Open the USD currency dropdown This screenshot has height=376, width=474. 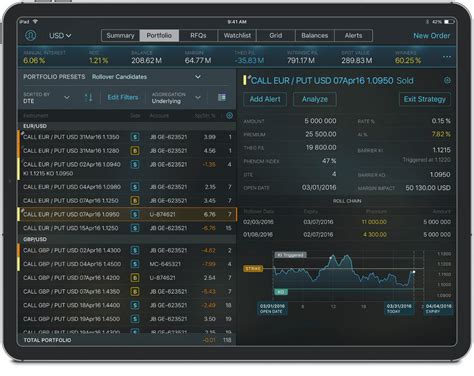tap(60, 36)
